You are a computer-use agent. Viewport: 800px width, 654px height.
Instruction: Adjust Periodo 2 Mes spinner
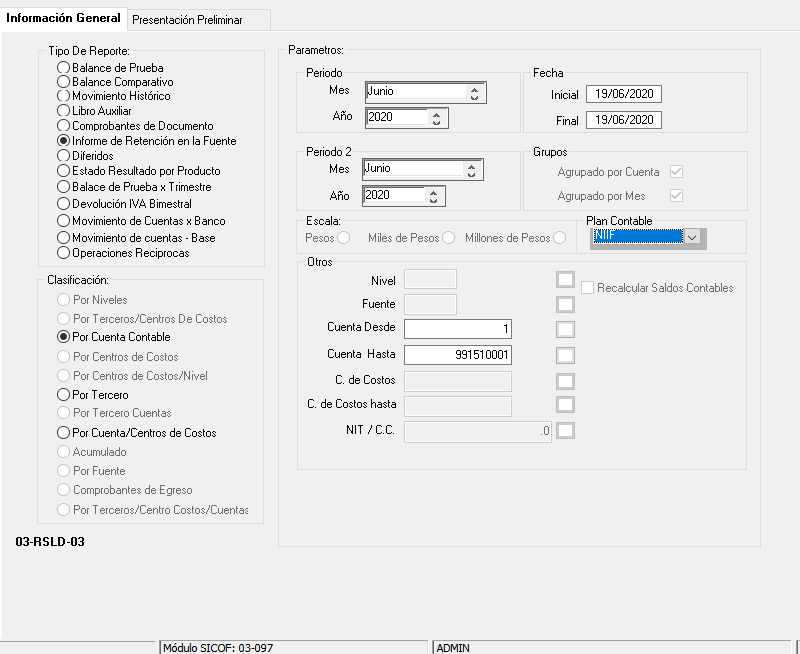pos(473,170)
